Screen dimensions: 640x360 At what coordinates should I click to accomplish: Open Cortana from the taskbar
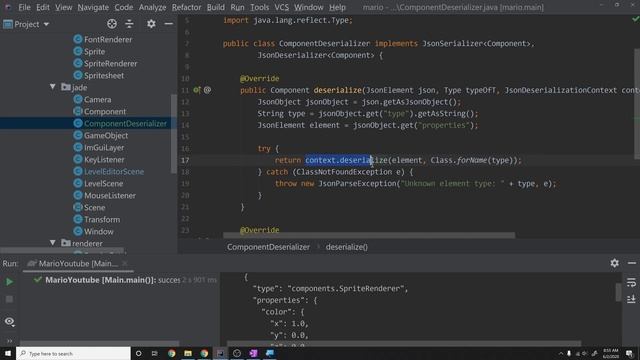[138, 353]
